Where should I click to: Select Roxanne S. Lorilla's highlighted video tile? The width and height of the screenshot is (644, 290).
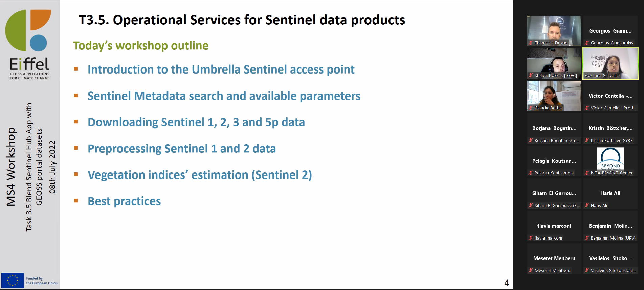pyautogui.click(x=610, y=63)
